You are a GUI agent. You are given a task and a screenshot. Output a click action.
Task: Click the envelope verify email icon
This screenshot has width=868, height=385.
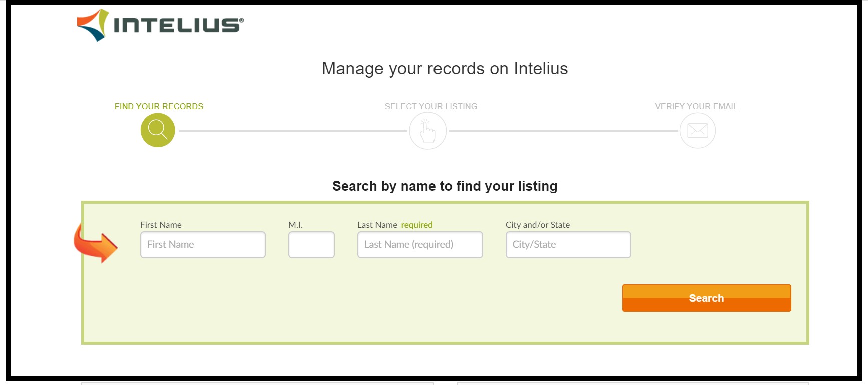coord(698,131)
